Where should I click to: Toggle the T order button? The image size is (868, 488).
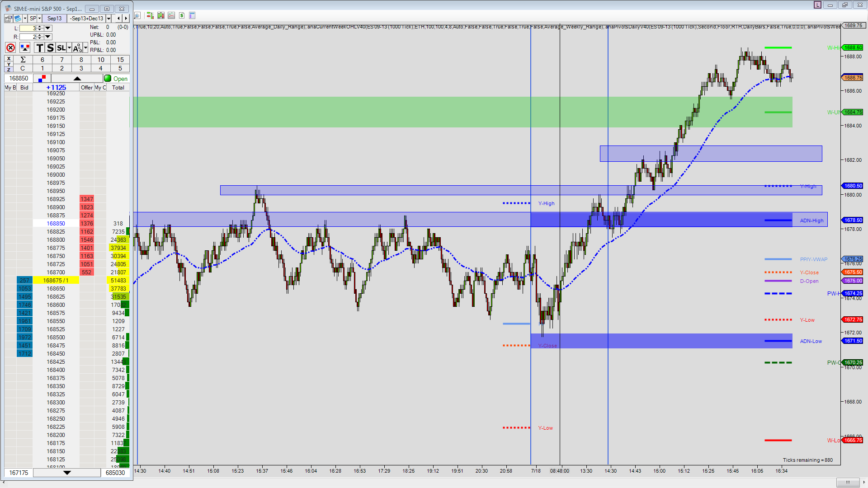pos(40,48)
